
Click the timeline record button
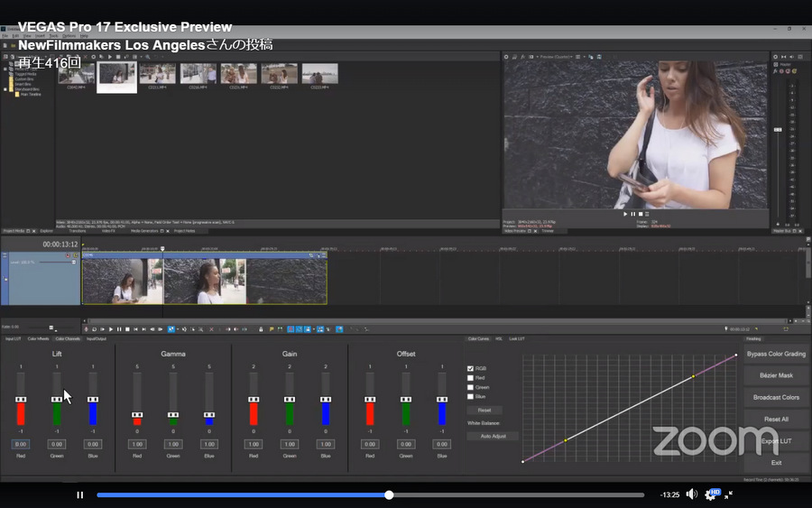[86, 328]
